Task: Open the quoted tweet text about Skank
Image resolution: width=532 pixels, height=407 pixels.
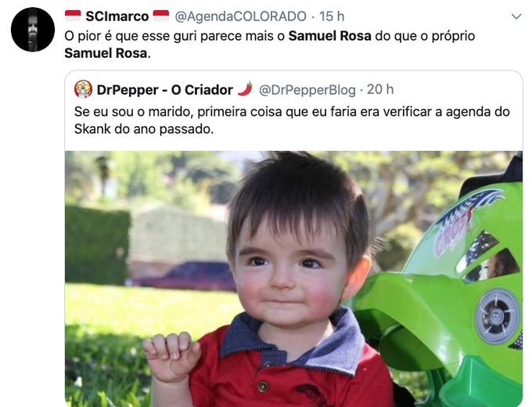Action: pos(292,121)
